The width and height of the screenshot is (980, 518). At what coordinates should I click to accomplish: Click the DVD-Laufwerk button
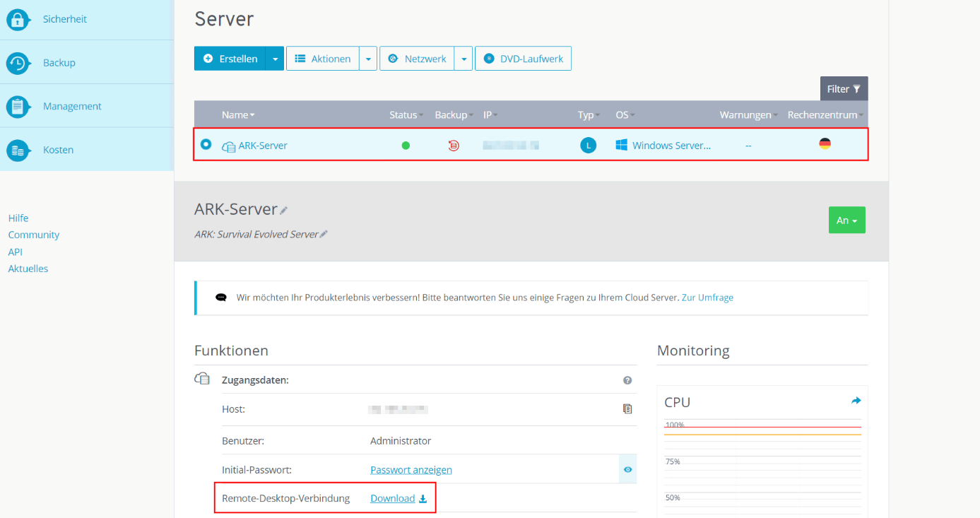(x=523, y=59)
